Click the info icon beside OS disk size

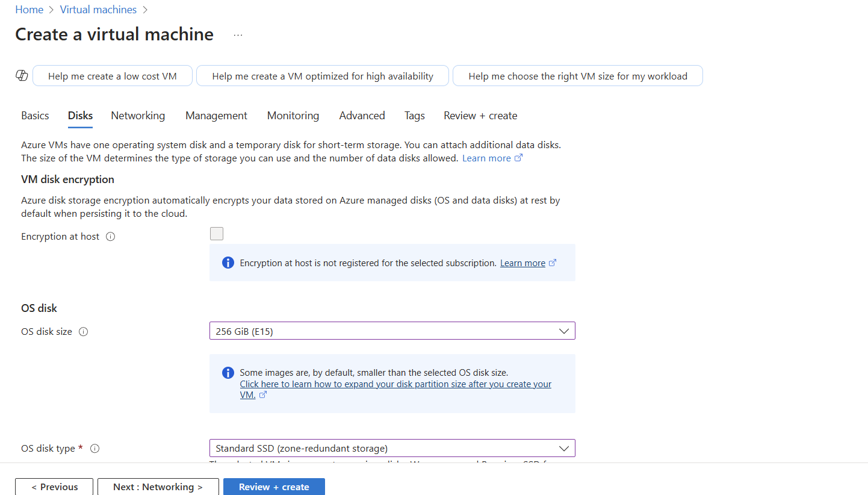(x=84, y=332)
